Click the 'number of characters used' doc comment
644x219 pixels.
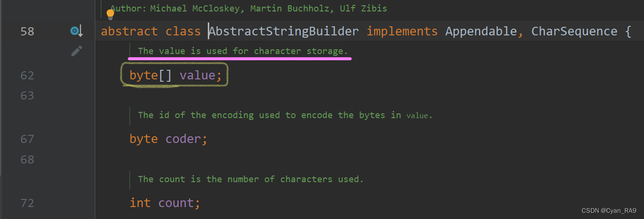click(x=250, y=179)
